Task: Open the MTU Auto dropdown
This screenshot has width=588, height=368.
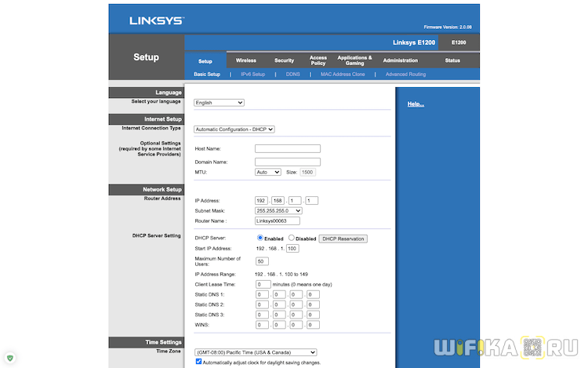Action: 268,172
